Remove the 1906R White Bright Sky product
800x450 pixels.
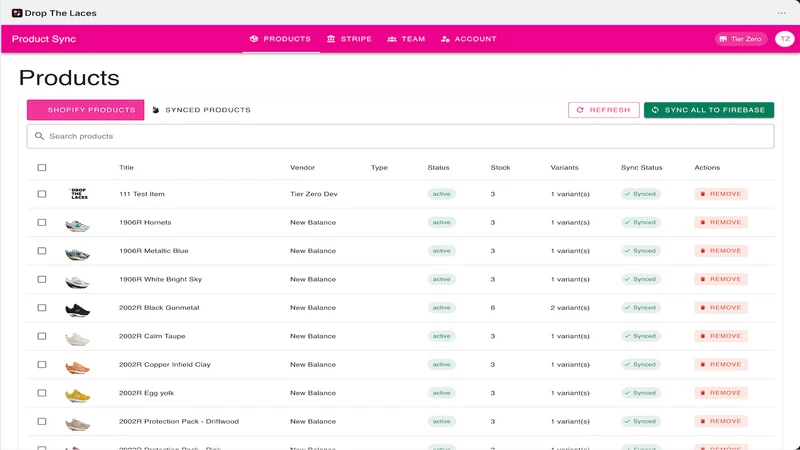tap(721, 279)
